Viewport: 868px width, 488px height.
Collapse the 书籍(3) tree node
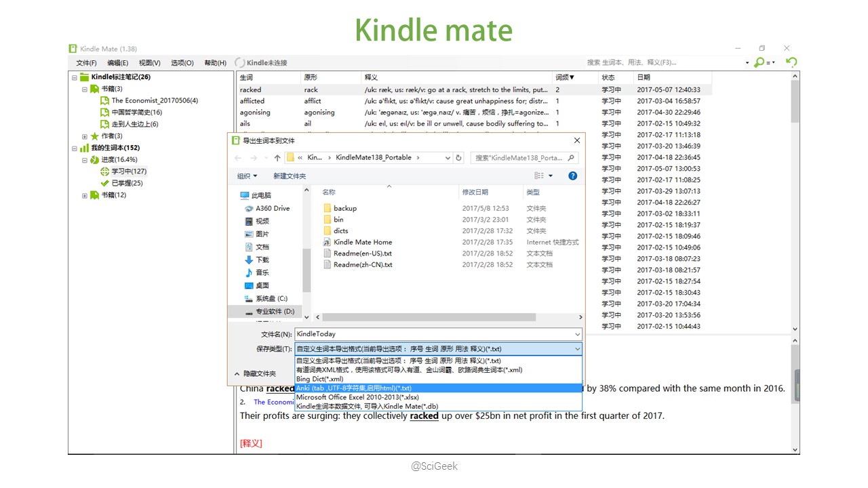point(85,89)
